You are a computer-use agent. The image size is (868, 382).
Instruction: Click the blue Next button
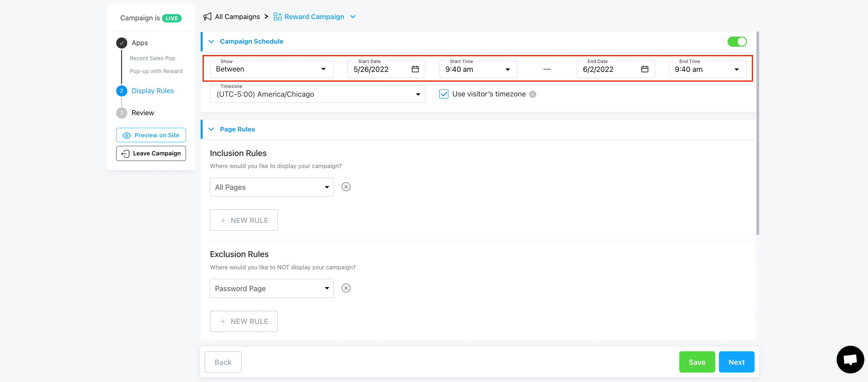pyautogui.click(x=736, y=362)
